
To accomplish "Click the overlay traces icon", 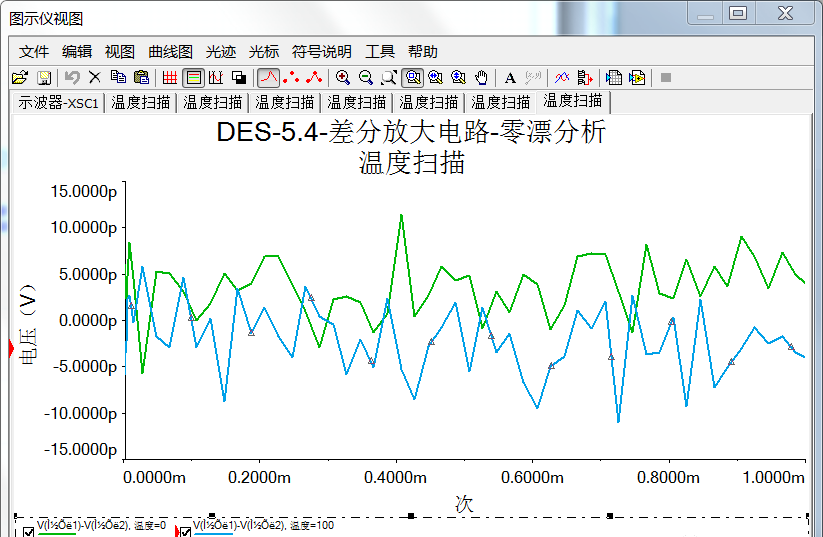I will [562, 78].
